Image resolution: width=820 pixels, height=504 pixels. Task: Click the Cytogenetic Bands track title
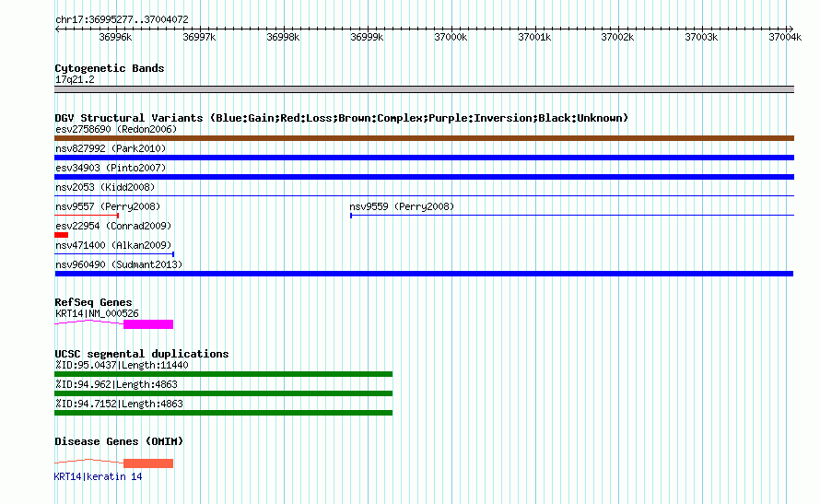(x=110, y=68)
